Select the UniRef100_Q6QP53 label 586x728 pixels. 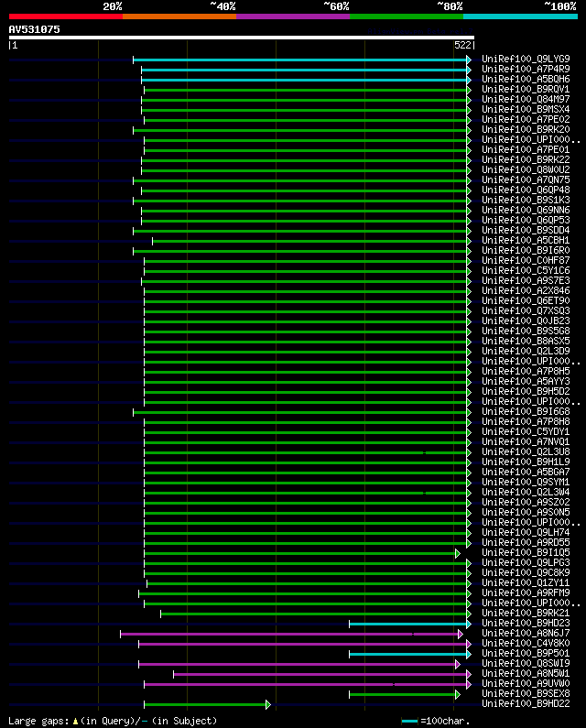[x=526, y=220]
